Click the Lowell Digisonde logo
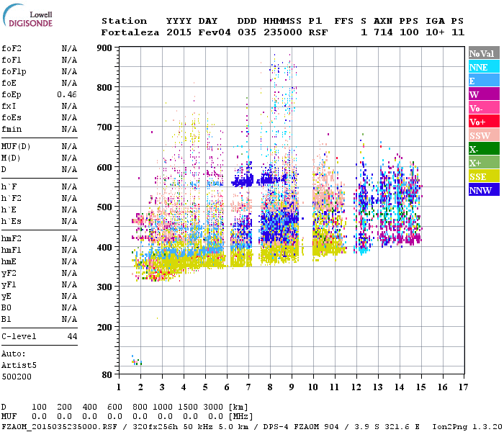Image resolution: width=504 pixels, height=432 pixels. (x=27, y=15)
